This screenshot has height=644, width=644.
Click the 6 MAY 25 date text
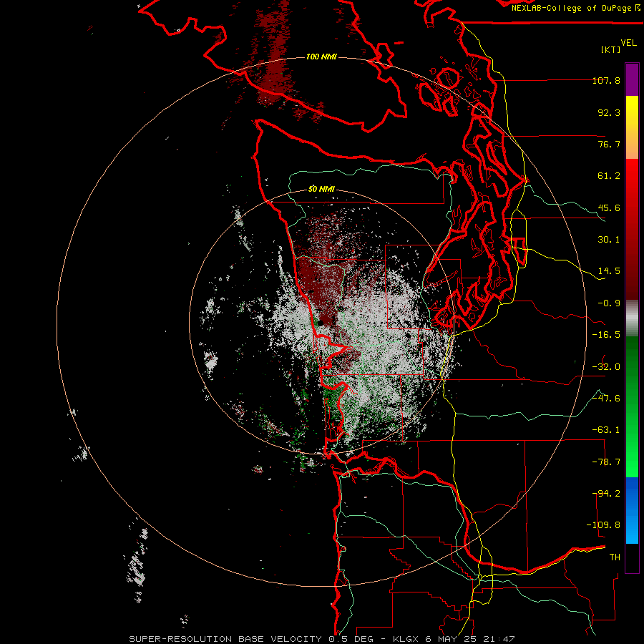coord(451,639)
